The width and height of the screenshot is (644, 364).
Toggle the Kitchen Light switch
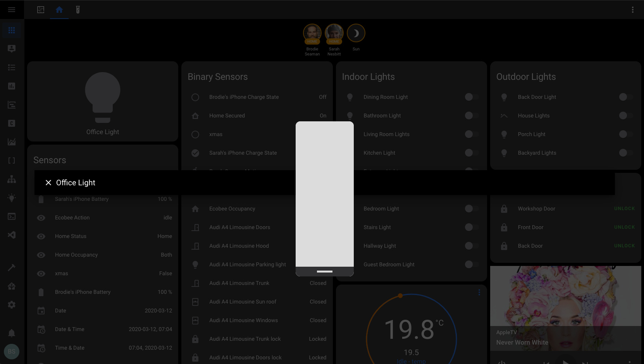(x=472, y=153)
